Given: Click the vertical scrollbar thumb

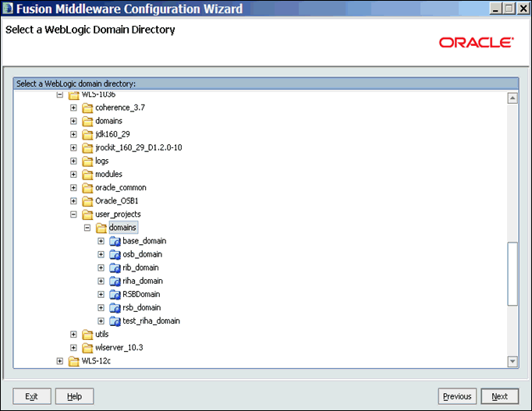Looking at the screenshot, I should 512,274.
